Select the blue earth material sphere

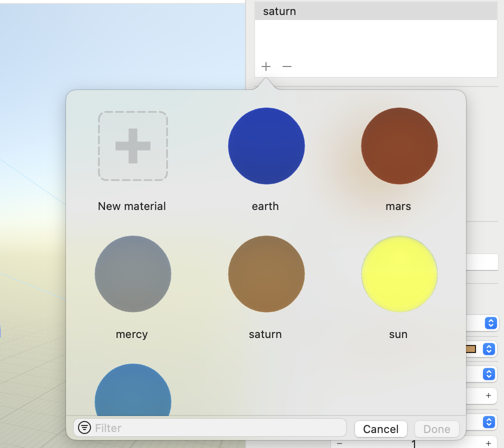tap(266, 146)
